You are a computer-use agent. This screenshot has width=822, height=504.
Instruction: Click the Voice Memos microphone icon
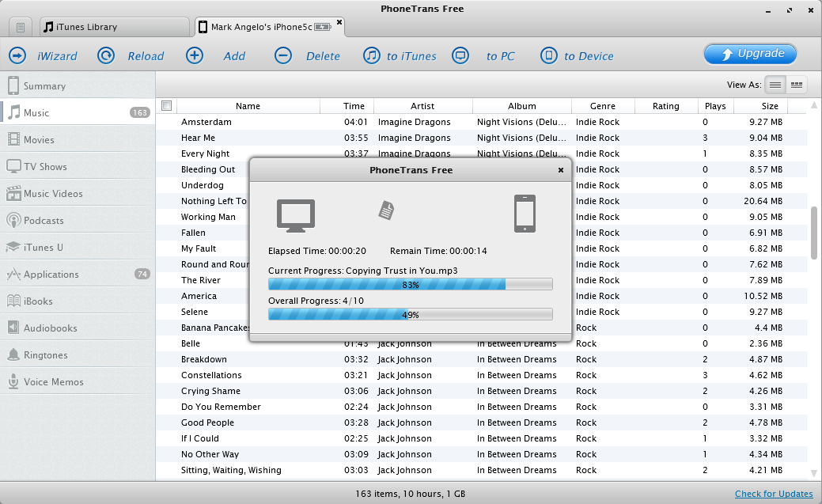[13, 382]
